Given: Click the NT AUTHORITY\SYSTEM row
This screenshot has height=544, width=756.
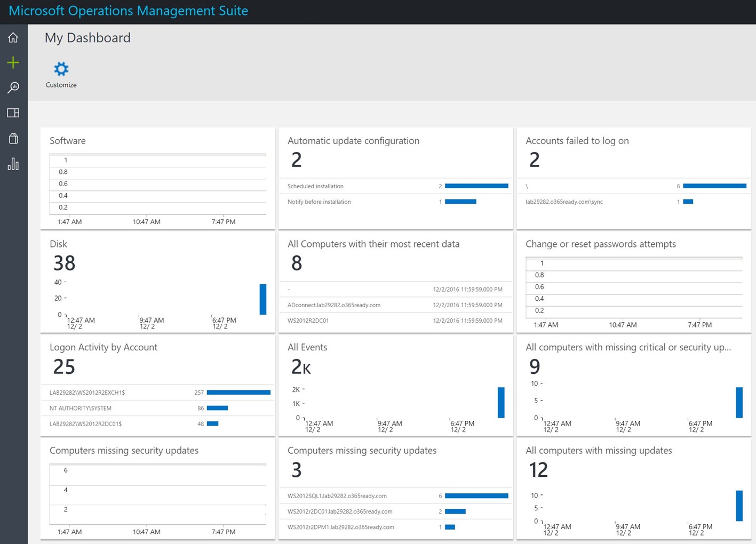Looking at the screenshot, I should [x=158, y=408].
